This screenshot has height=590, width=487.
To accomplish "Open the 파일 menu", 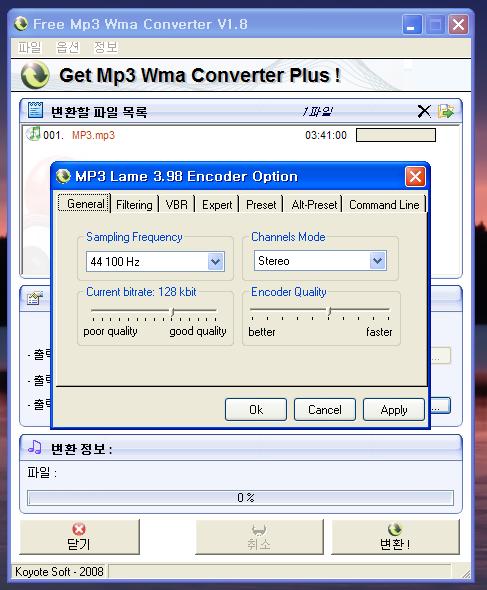I will [30, 47].
